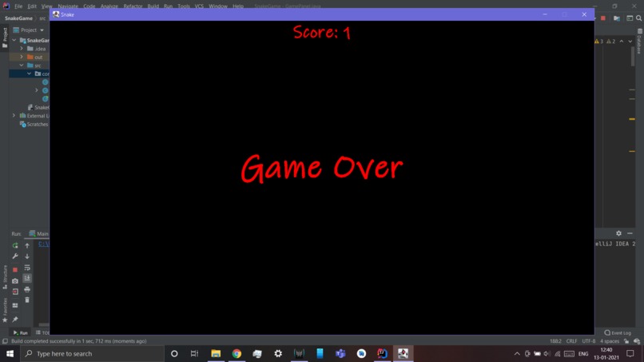Click the Exit icon in Run panel

15,292
